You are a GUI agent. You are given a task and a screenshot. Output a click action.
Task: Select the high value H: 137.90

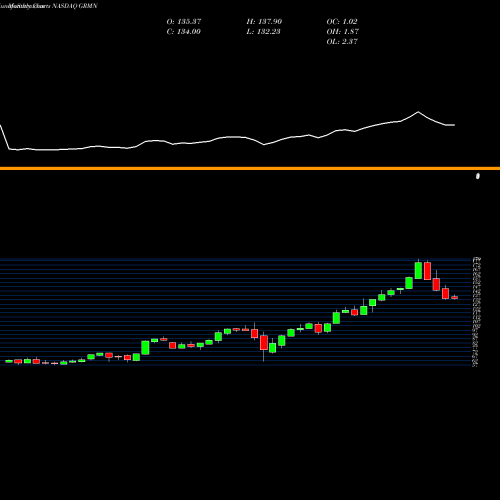point(264,21)
